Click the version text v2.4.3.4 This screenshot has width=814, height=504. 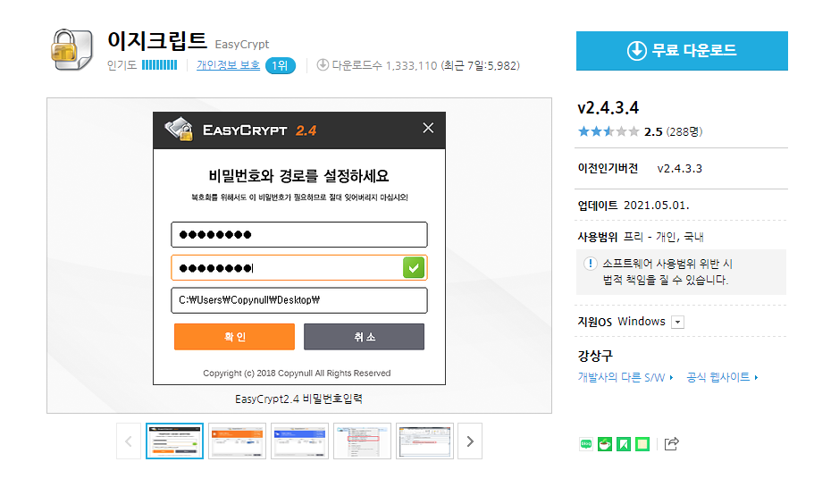pos(608,108)
